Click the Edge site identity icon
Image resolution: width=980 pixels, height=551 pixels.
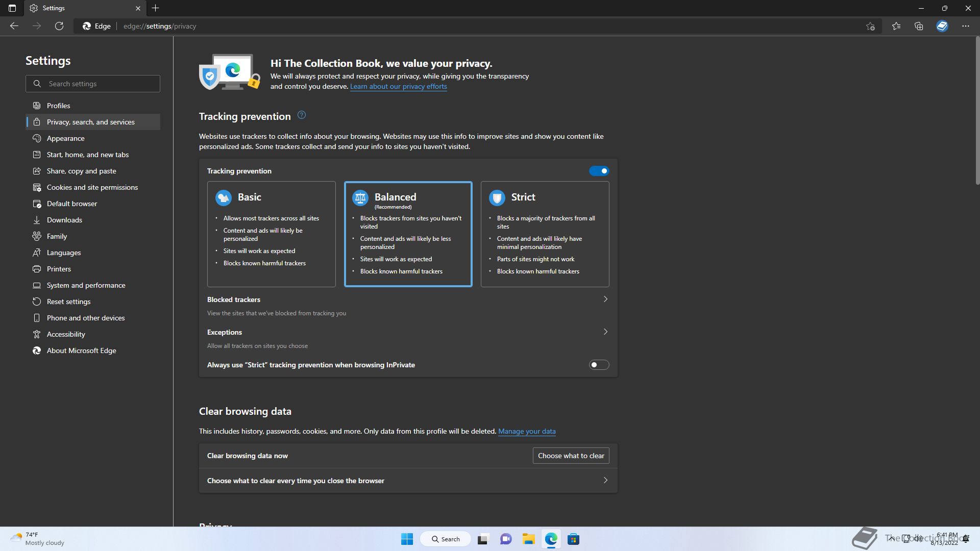(x=96, y=26)
